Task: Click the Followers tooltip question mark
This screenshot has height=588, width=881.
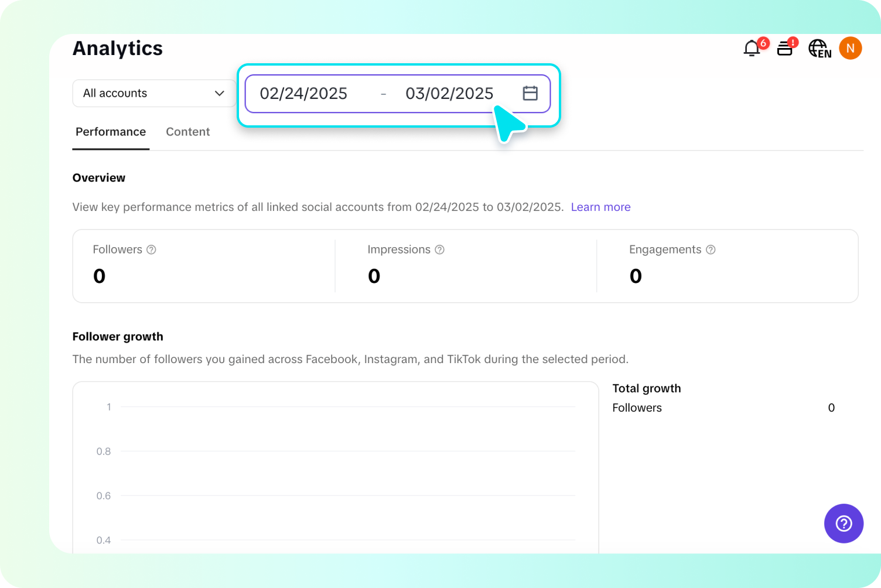Action: 151,249
